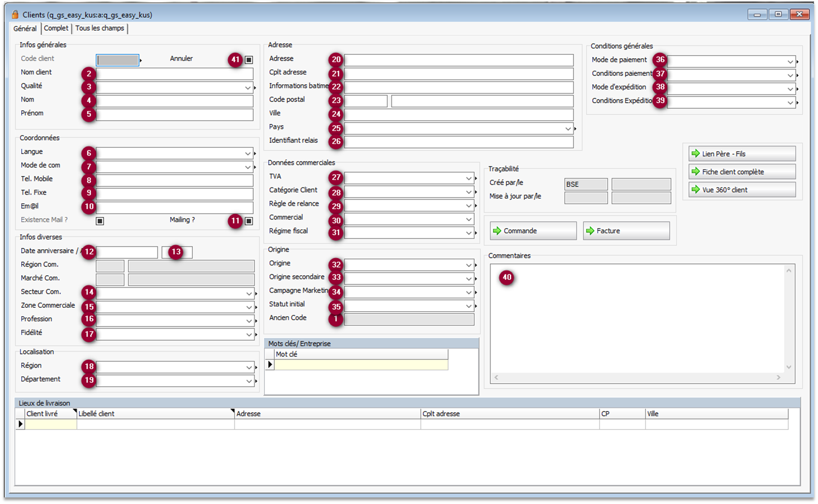Viewport: 818px width, 504px height.
Task: Switch to the Complet tab
Action: click(x=56, y=28)
